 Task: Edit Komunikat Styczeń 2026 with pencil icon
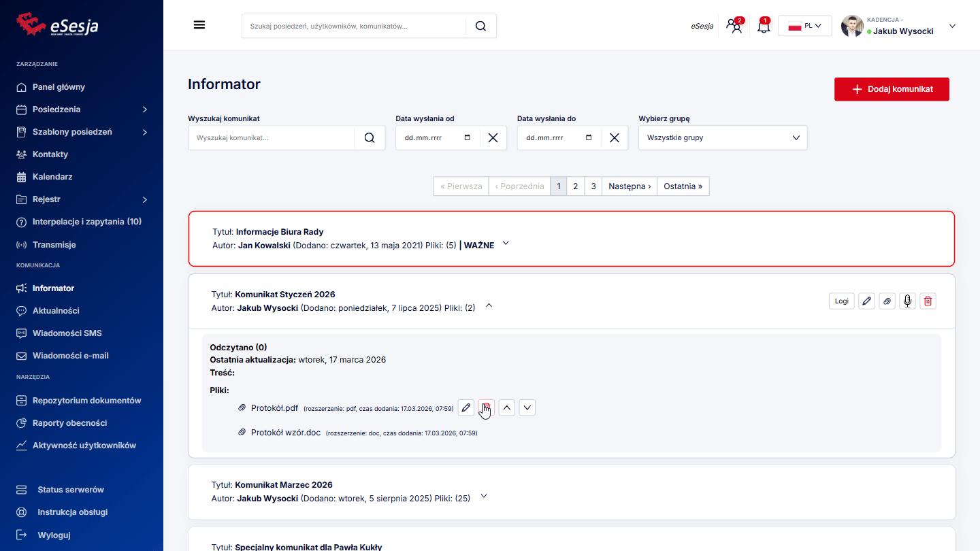pos(866,301)
